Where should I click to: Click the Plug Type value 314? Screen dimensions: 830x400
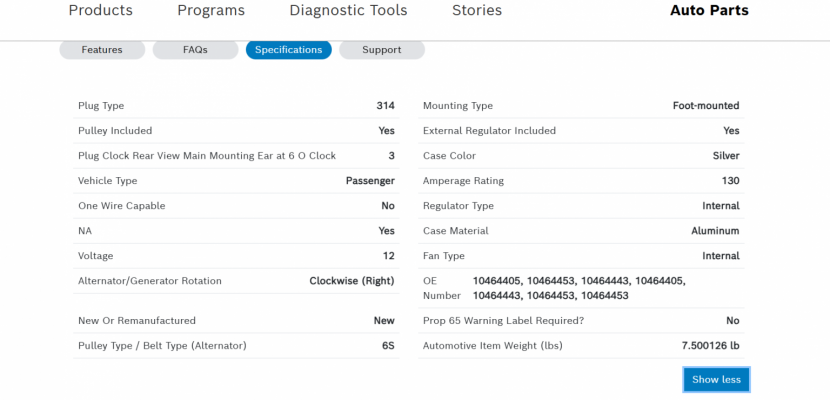tap(385, 106)
